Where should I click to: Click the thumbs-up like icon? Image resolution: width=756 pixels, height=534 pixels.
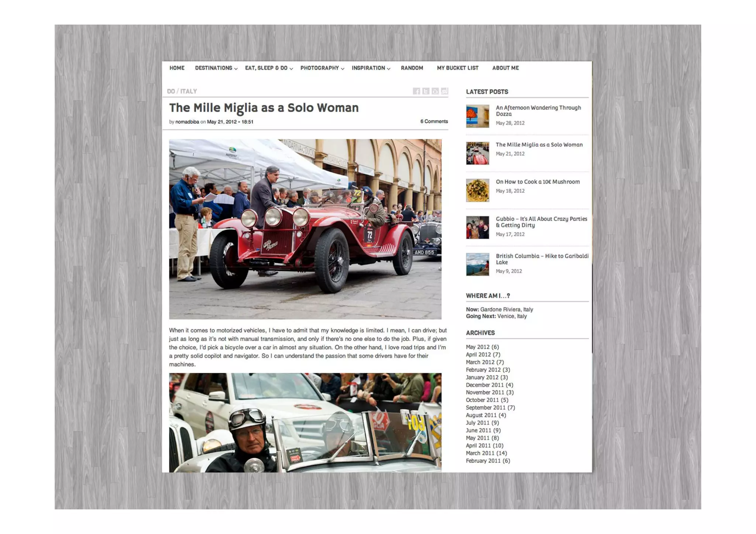click(x=435, y=91)
